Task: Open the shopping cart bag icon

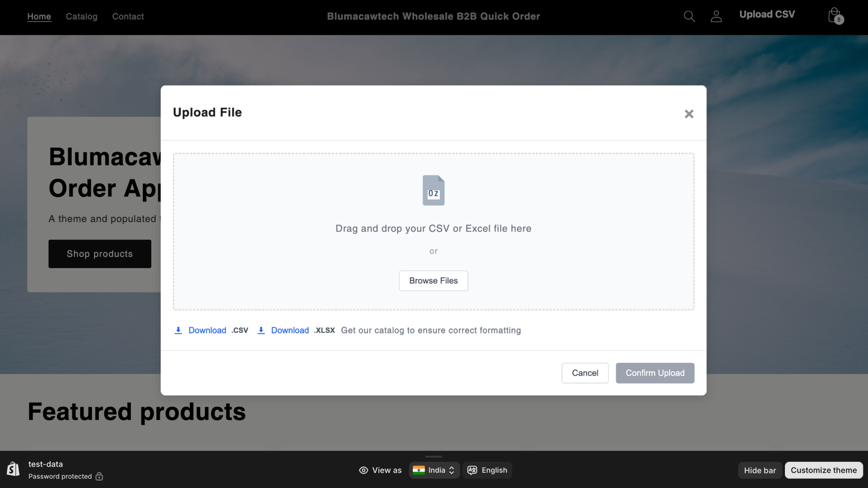Action: [x=835, y=16]
